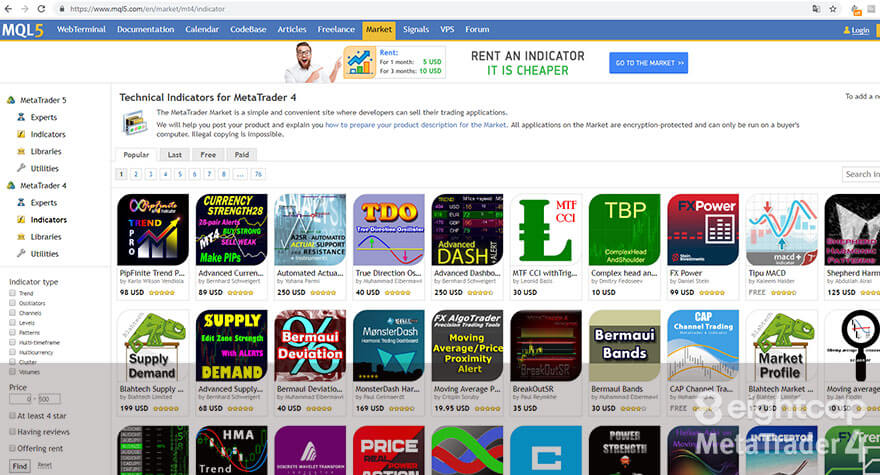Viewport: 880px width, 475px height.
Task: Enable Having reviews filter
Action: click(x=12, y=432)
